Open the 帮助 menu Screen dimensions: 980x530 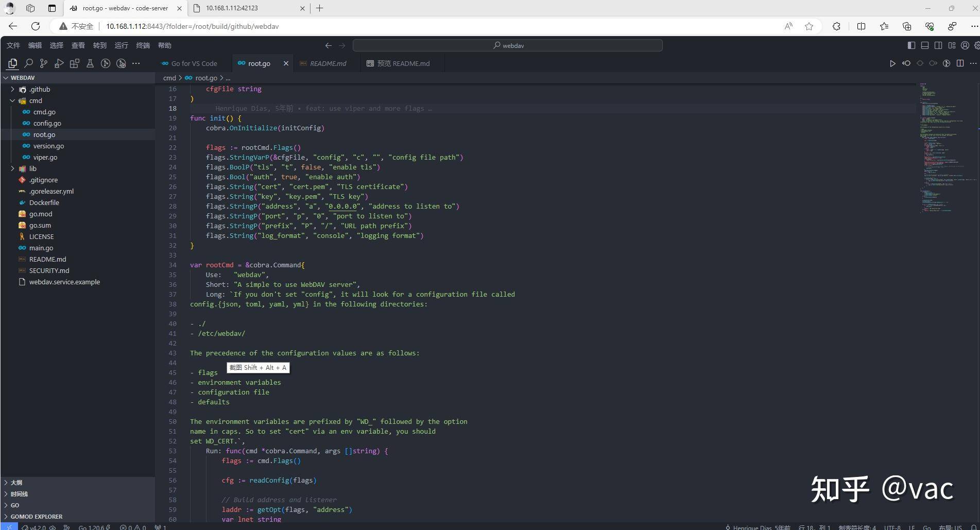(x=165, y=45)
